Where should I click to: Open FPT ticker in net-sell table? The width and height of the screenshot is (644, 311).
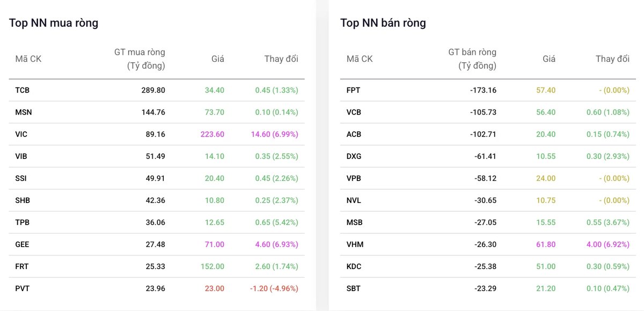point(353,90)
